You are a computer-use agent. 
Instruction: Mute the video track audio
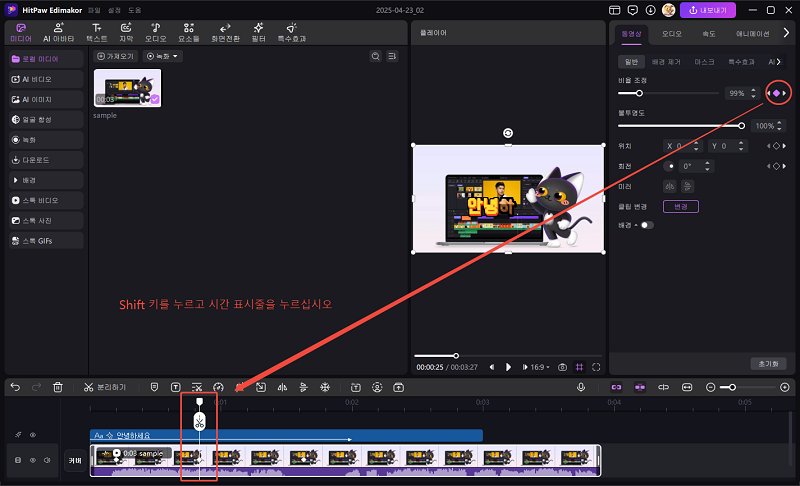pyautogui.click(x=47, y=460)
